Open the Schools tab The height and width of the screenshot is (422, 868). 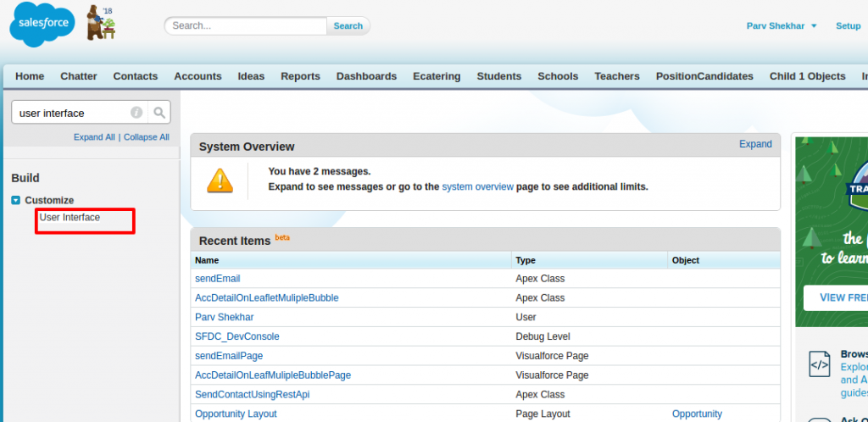point(558,76)
